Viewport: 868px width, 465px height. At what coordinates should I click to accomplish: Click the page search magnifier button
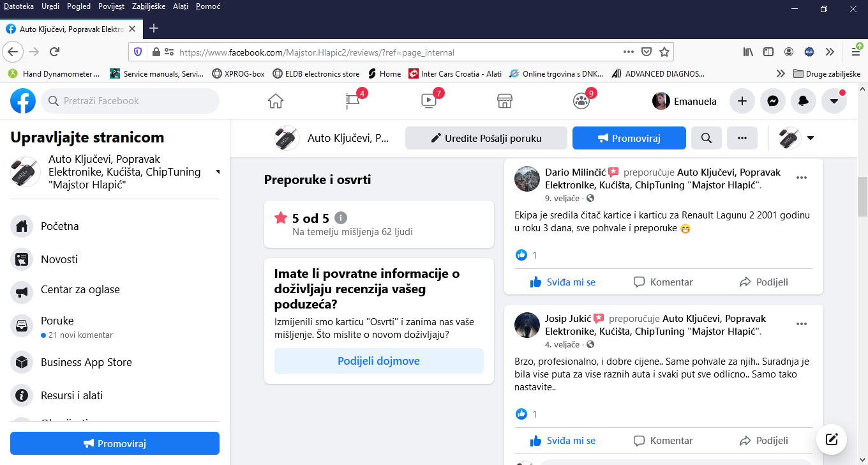tap(707, 138)
